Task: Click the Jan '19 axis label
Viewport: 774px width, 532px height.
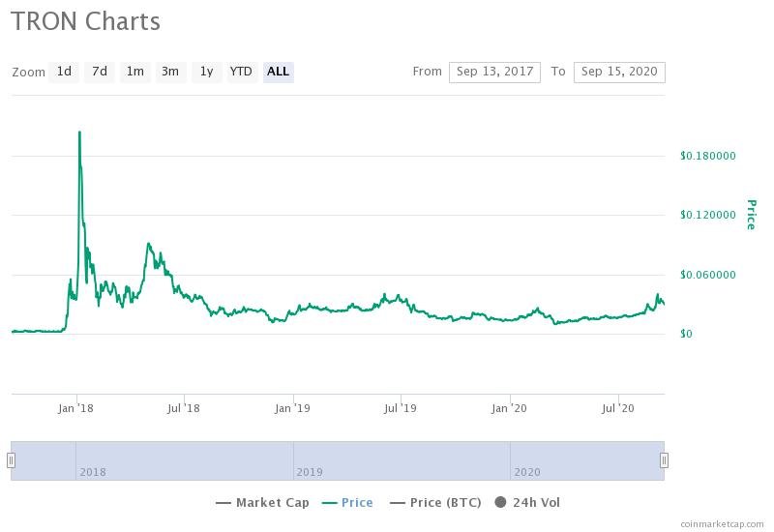Action: pyautogui.click(x=292, y=408)
